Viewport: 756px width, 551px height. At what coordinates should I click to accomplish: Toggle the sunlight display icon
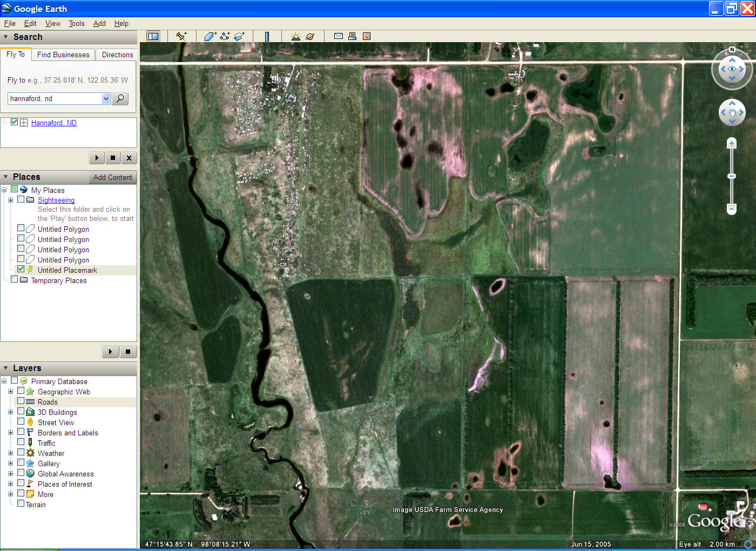click(295, 36)
